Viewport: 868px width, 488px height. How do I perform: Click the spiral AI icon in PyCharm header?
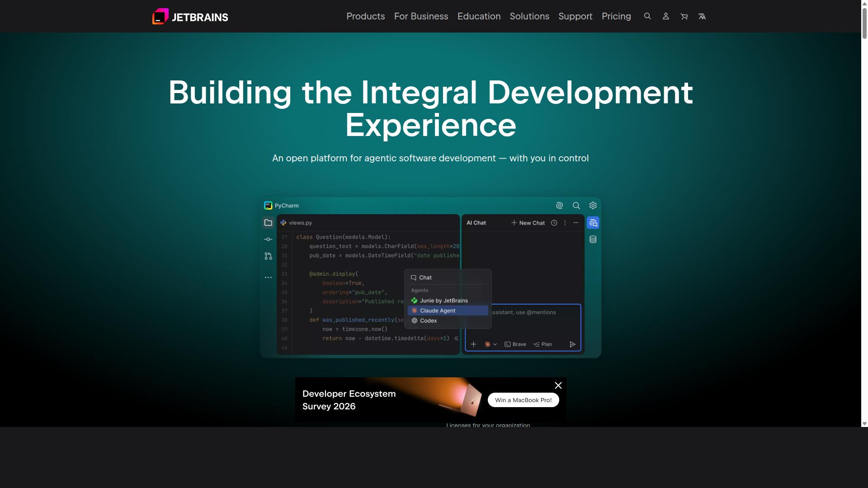pyautogui.click(x=559, y=206)
